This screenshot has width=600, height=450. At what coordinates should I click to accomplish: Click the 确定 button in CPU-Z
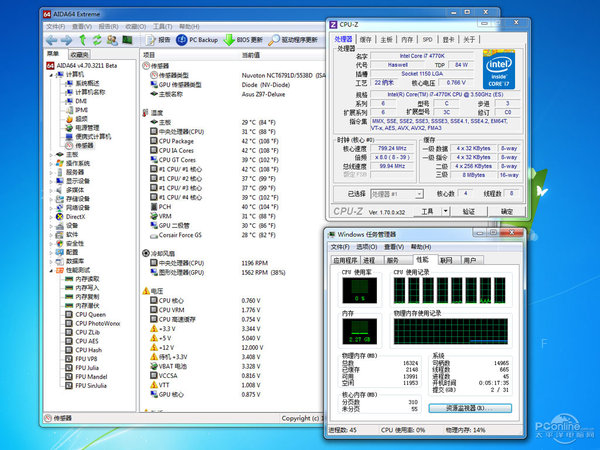(507, 211)
